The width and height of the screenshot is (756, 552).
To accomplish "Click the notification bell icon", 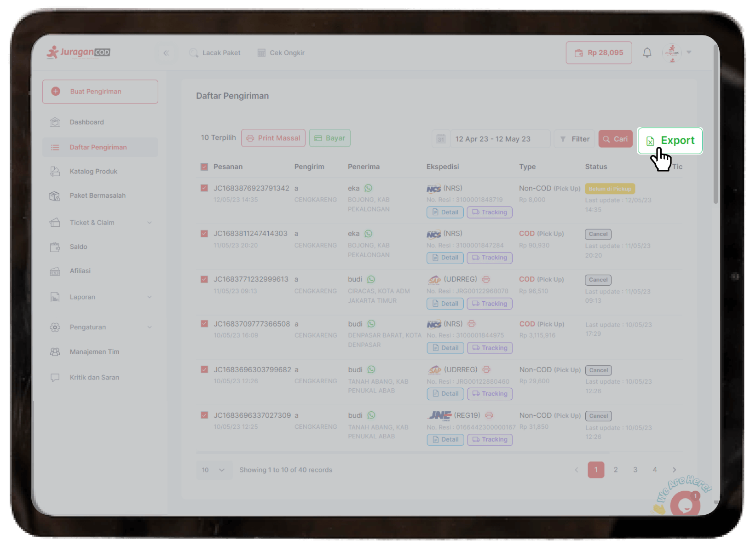I will tap(647, 52).
